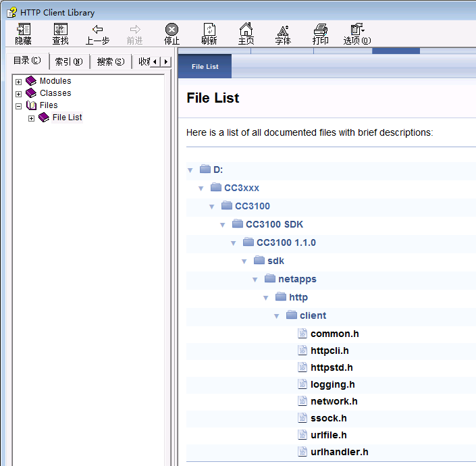Select the Modules book icon
Viewport: 476px width, 466px height.
tap(31, 81)
